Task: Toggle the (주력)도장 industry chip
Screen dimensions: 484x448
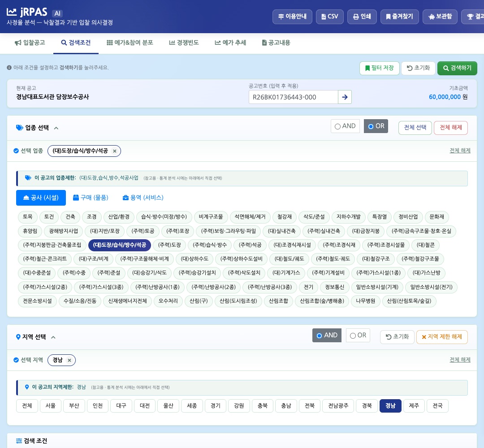Action: click(x=169, y=245)
